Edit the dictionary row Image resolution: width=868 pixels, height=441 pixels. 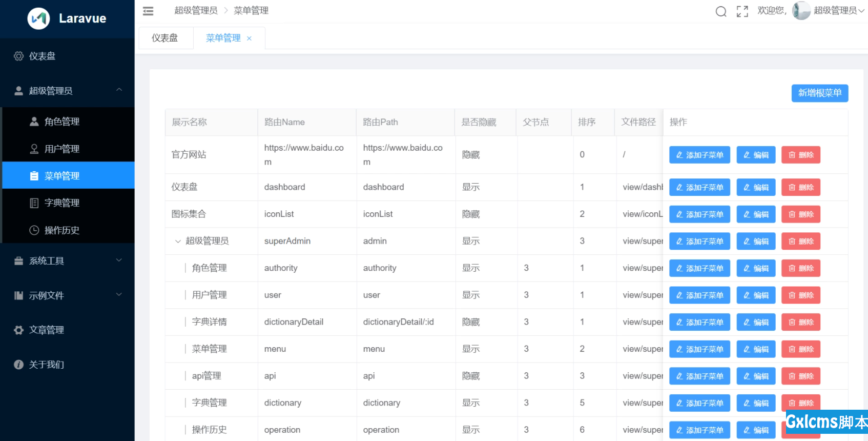[756, 403]
